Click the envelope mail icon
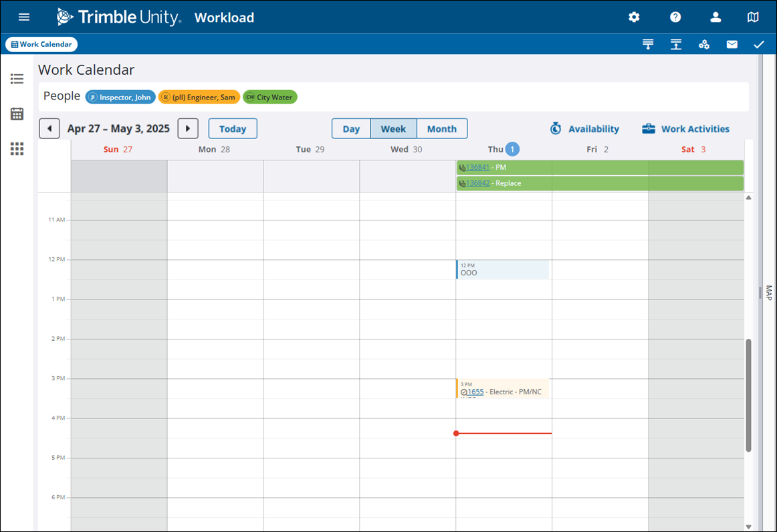 click(x=732, y=45)
